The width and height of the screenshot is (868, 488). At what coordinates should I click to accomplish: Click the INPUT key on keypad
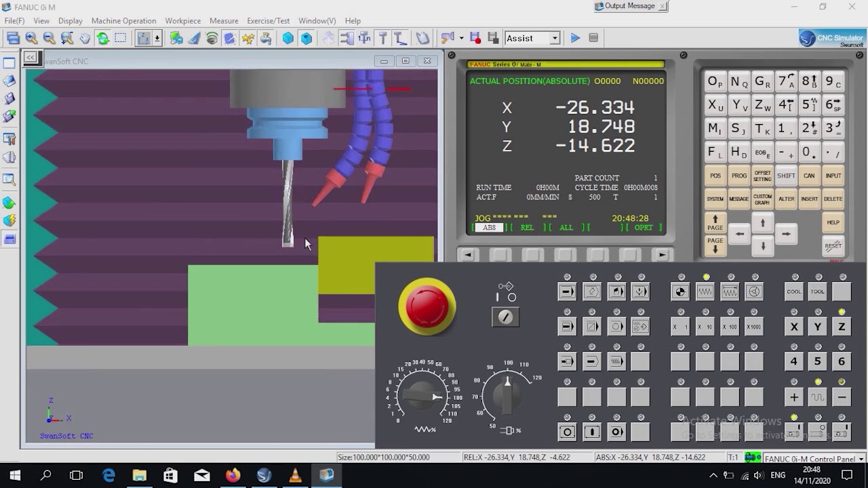833,176
